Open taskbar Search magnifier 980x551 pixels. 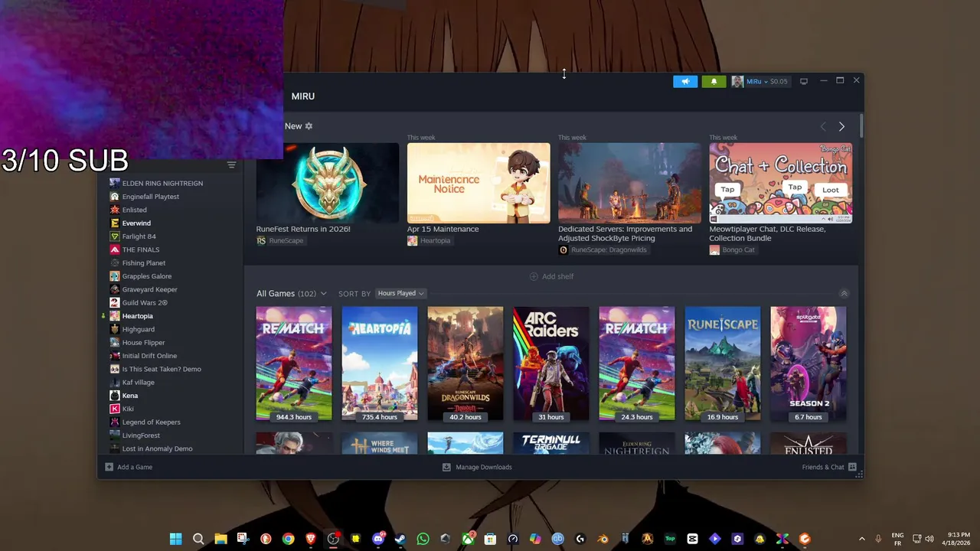point(198,539)
